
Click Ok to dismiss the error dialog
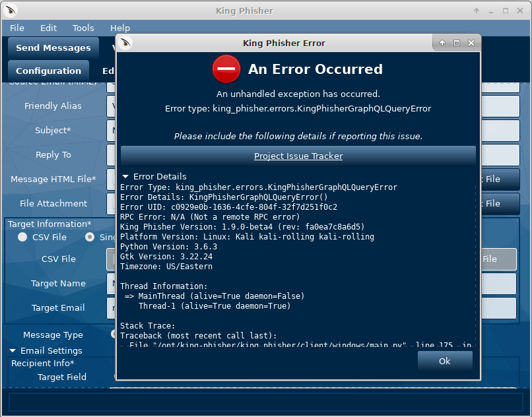point(445,361)
